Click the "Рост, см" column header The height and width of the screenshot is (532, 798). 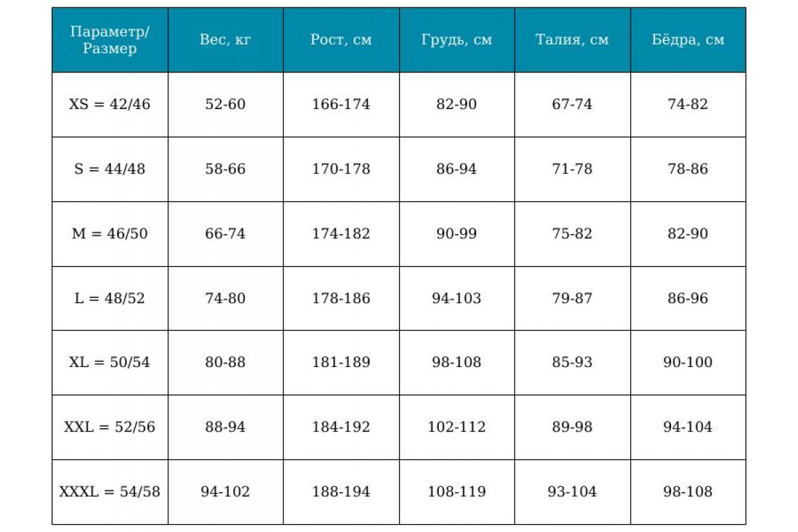(x=341, y=40)
